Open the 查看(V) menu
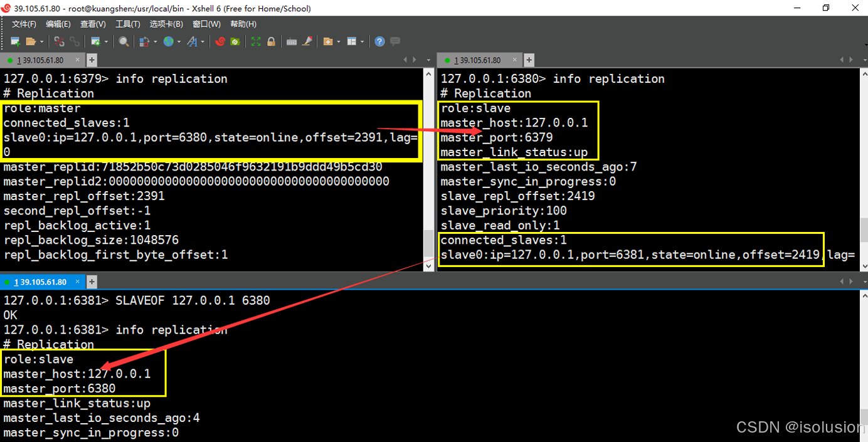 coord(93,24)
